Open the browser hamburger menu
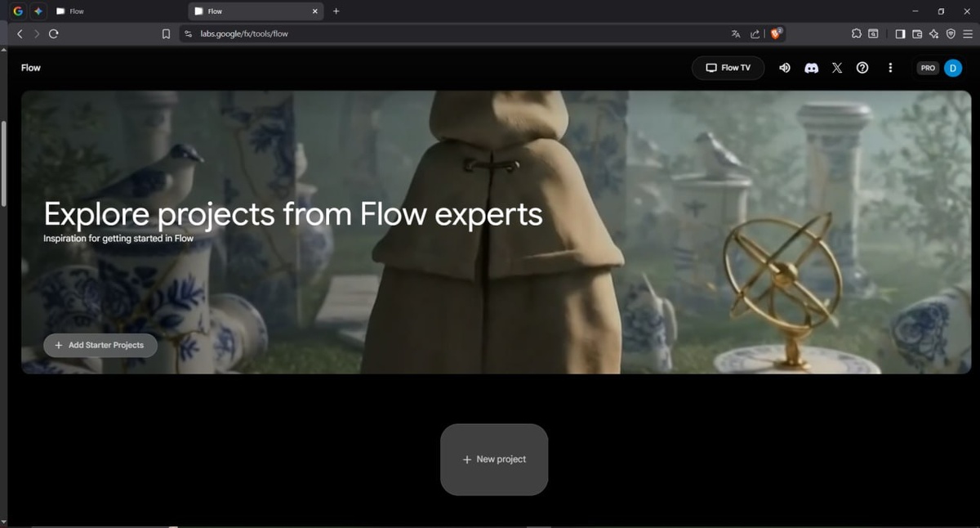This screenshot has width=980, height=528. 968,34
